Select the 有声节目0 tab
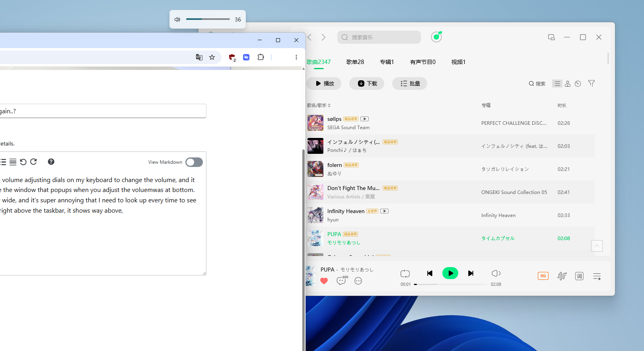 423,62
